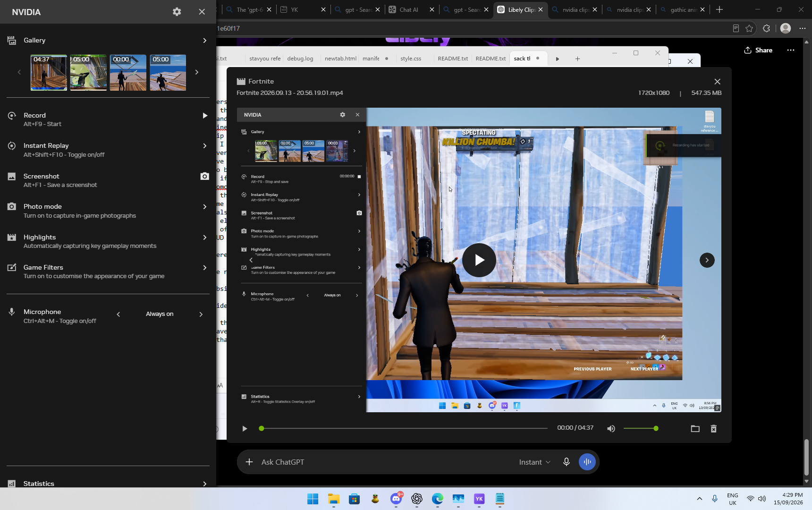Click the small play button below video
Screen dimensions: 812x510
[x=245, y=429]
